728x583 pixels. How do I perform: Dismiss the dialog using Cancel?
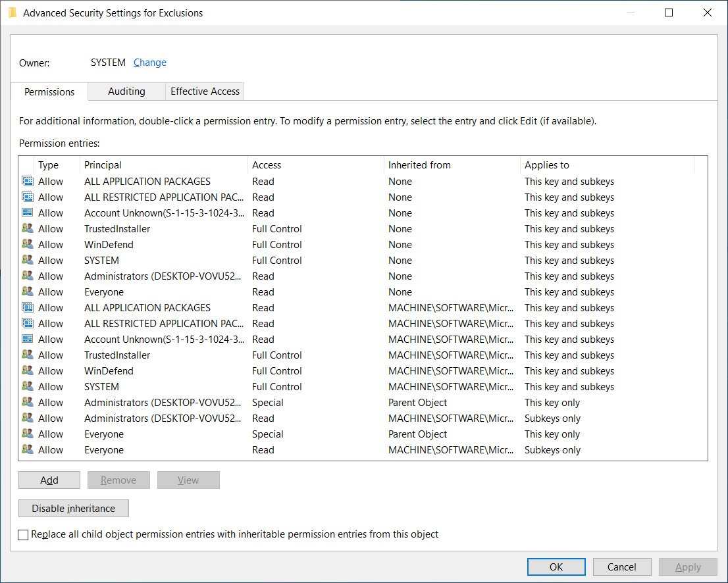click(x=621, y=567)
